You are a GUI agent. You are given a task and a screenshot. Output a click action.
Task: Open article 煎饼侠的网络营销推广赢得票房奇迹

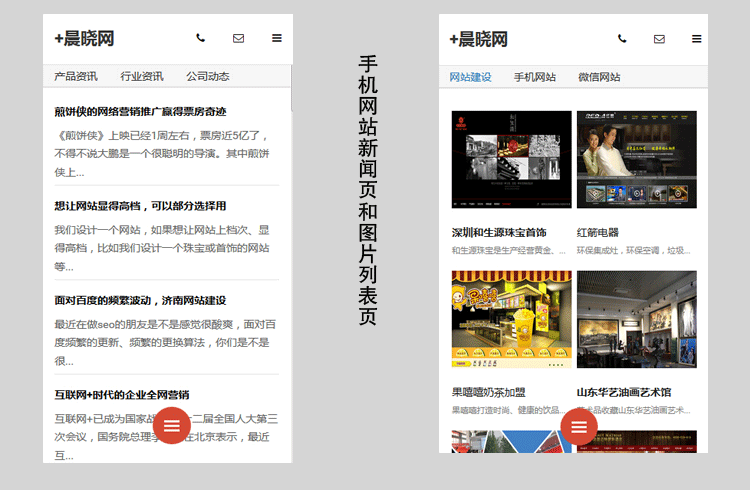coord(140,111)
